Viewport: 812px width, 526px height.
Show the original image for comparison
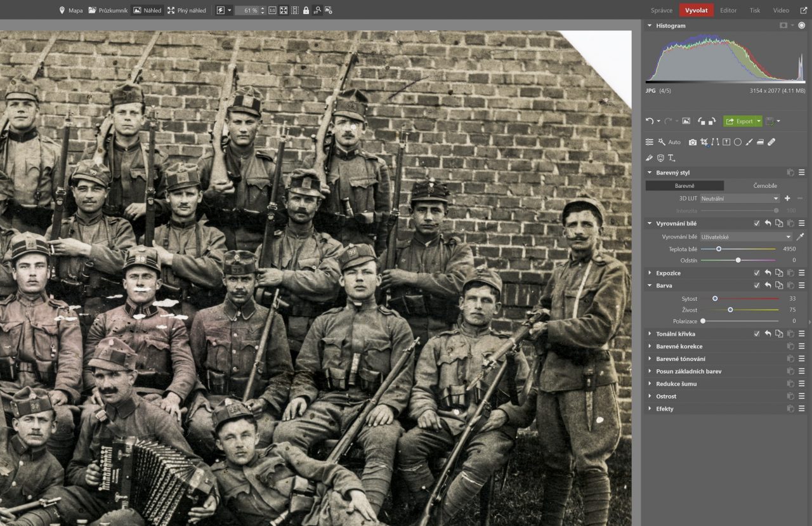(686, 121)
